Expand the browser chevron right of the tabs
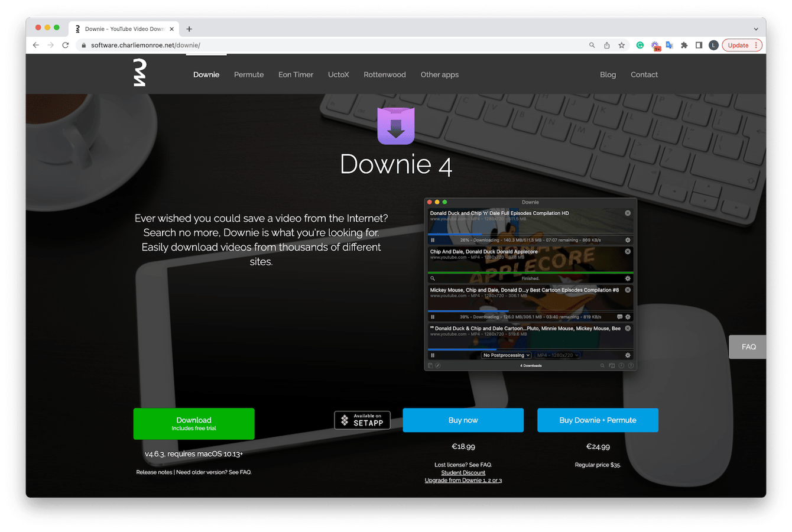This screenshot has height=532, width=792. (755, 28)
